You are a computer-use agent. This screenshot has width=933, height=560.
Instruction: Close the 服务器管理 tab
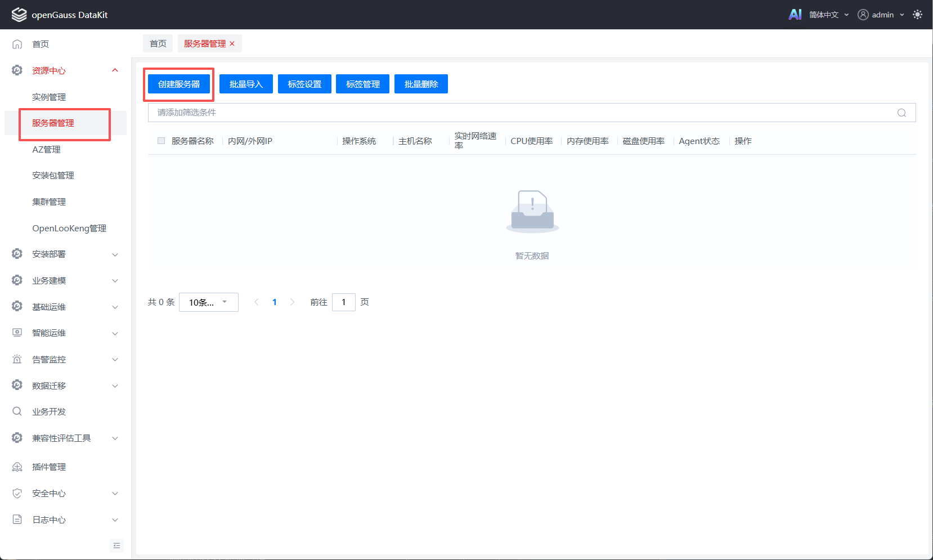(x=232, y=44)
